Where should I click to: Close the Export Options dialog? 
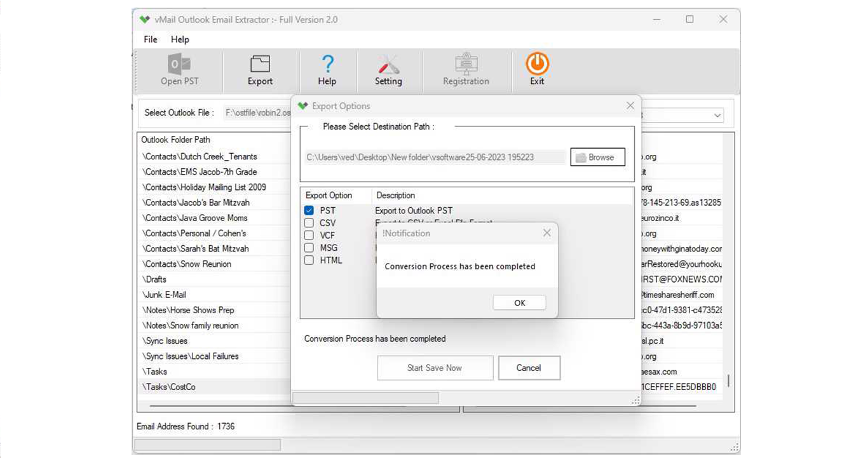tap(630, 105)
